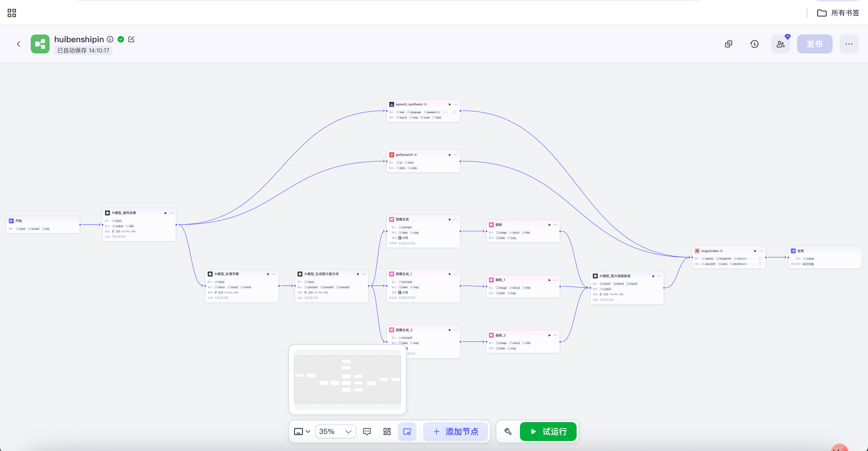Open the version history clock icon
Image resolution: width=868 pixels, height=451 pixels.
(x=754, y=44)
